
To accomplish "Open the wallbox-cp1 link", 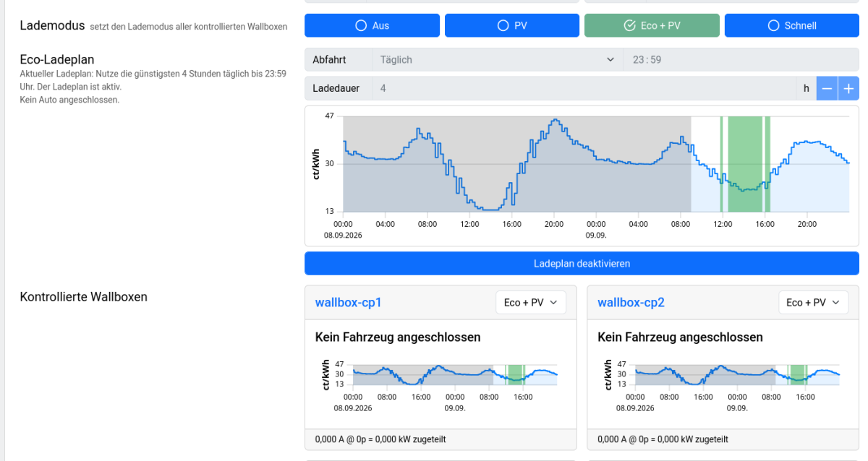I will (x=348, y=303).
